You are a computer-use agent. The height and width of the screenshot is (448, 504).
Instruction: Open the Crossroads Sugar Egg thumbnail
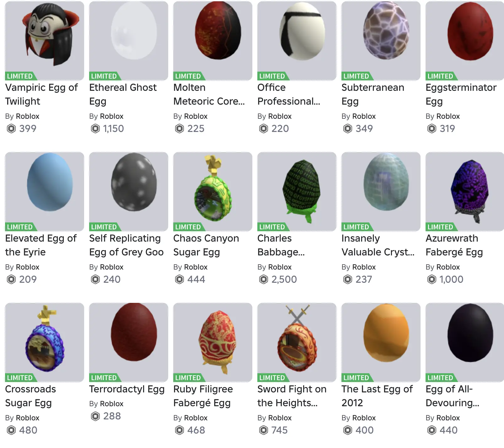point(45,342)
